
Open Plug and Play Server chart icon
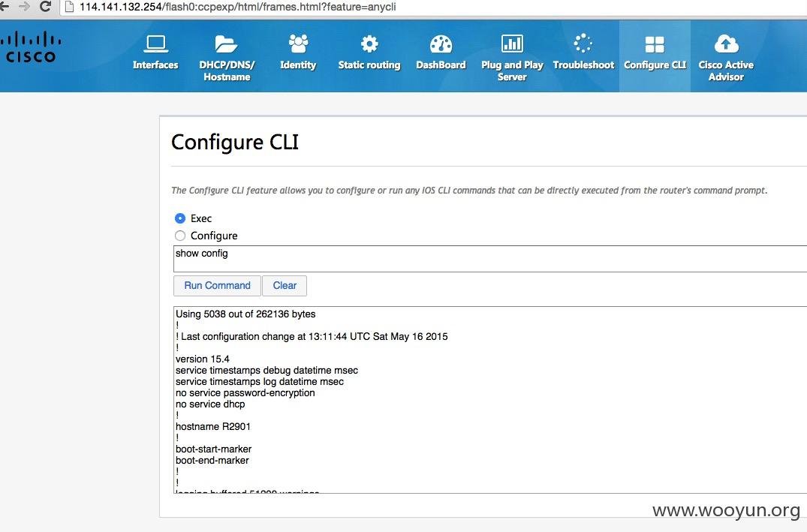point(512,44)
